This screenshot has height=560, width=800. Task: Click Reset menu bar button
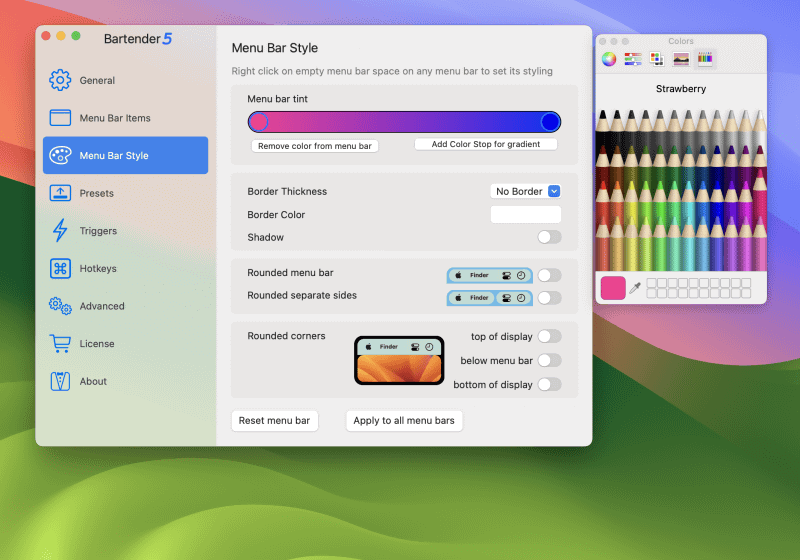[274, 421]
